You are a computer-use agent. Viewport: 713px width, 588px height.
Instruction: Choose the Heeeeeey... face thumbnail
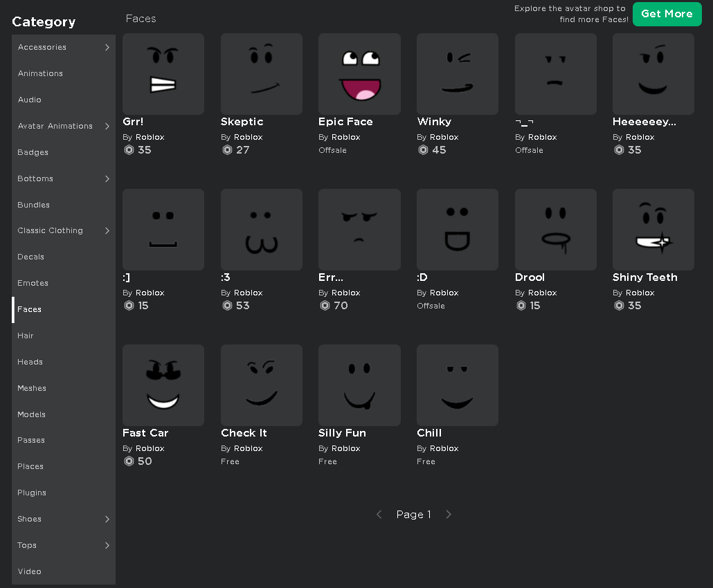click(x=653, y=73)
